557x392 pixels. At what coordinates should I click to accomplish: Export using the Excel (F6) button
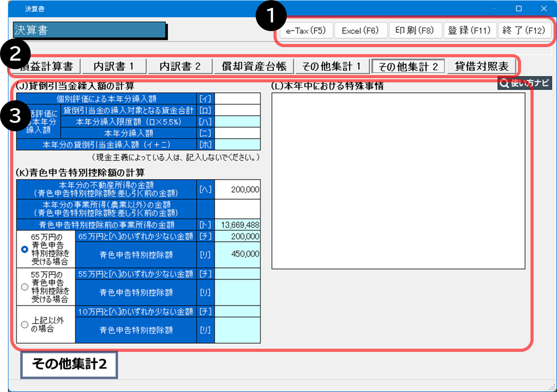(x=360, y=31)
